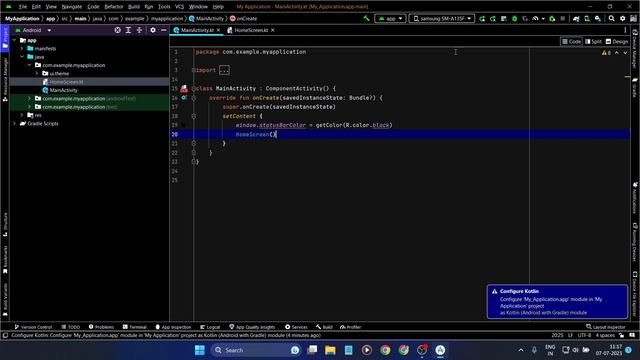Image resolution: width=640 pixels, height=360 pixels.
Task: Open the Build menu
Action: click(133, 7)
